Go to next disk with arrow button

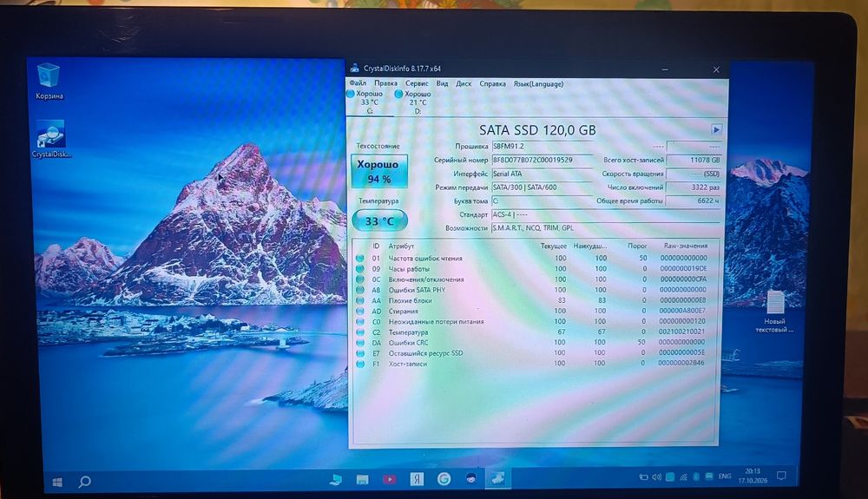[x=716, y=129]
